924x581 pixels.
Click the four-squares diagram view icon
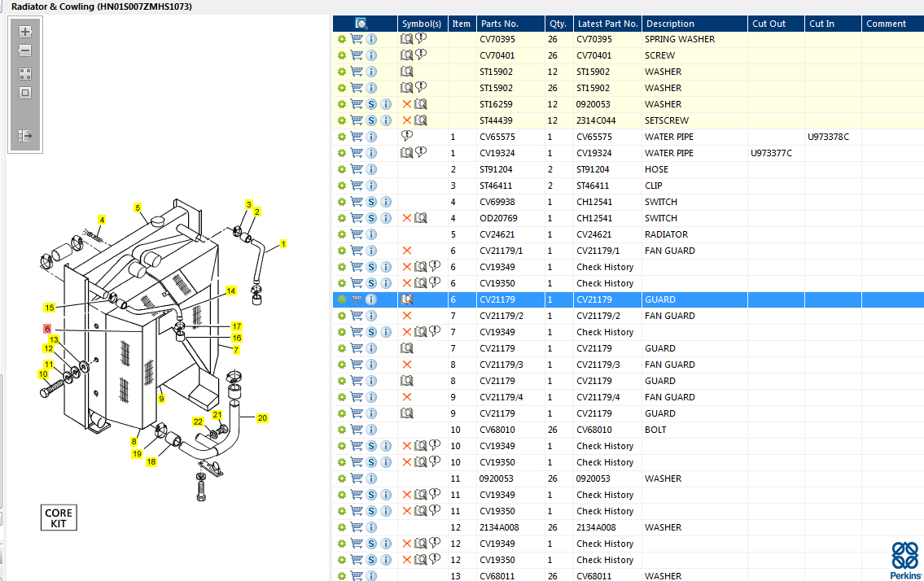pyautogui.click(x=25, y=73)
